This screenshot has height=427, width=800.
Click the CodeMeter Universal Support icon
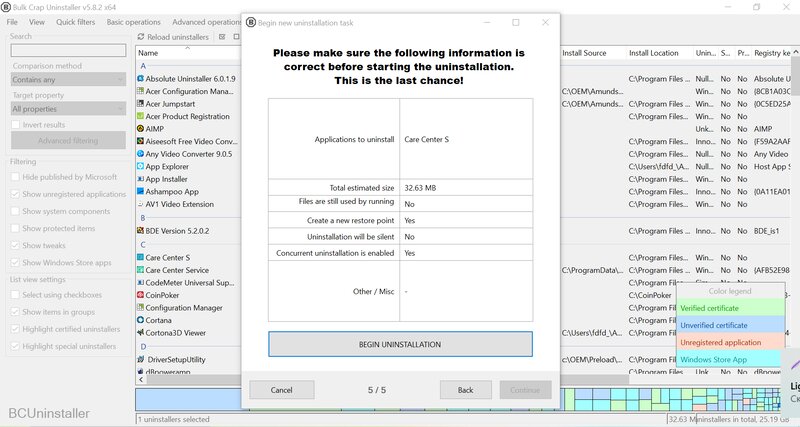pos(140,283)
